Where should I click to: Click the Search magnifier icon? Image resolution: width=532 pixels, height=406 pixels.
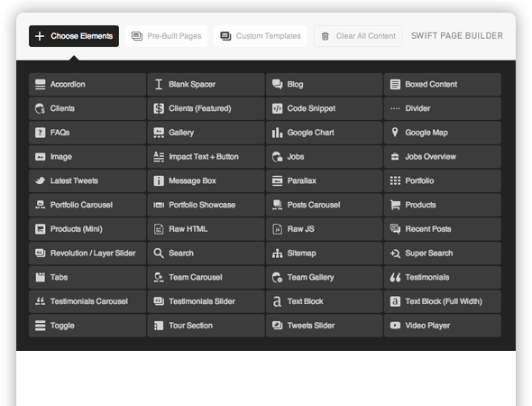point(159,253)
